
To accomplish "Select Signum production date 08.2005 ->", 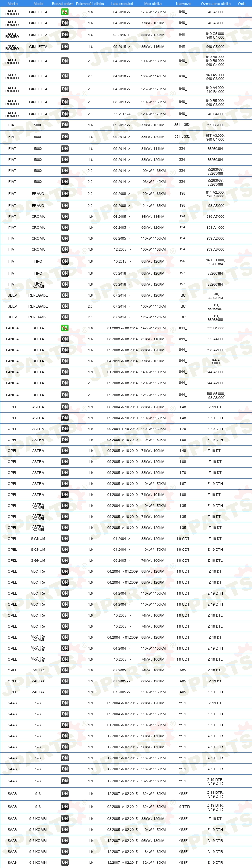I will (122, 560).
